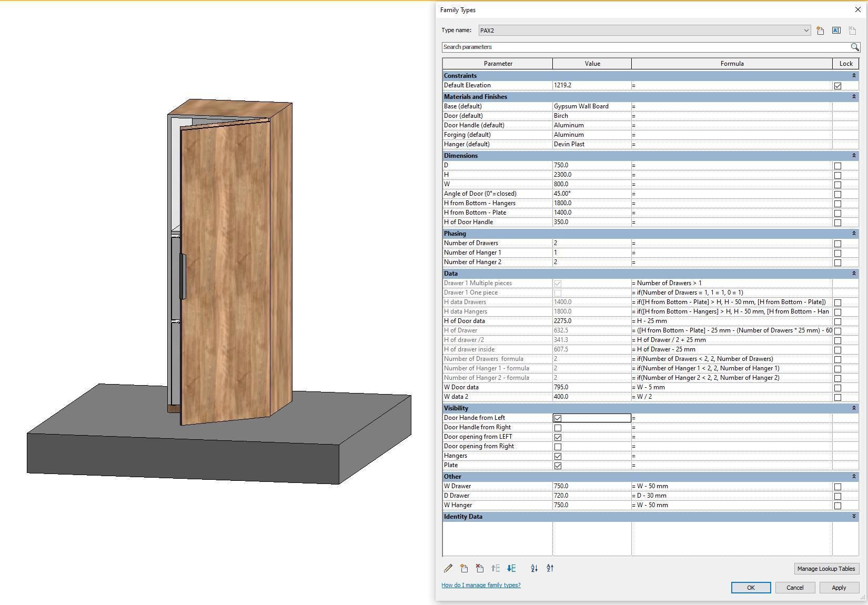Toggle Plate visibility checkbox

558,466
